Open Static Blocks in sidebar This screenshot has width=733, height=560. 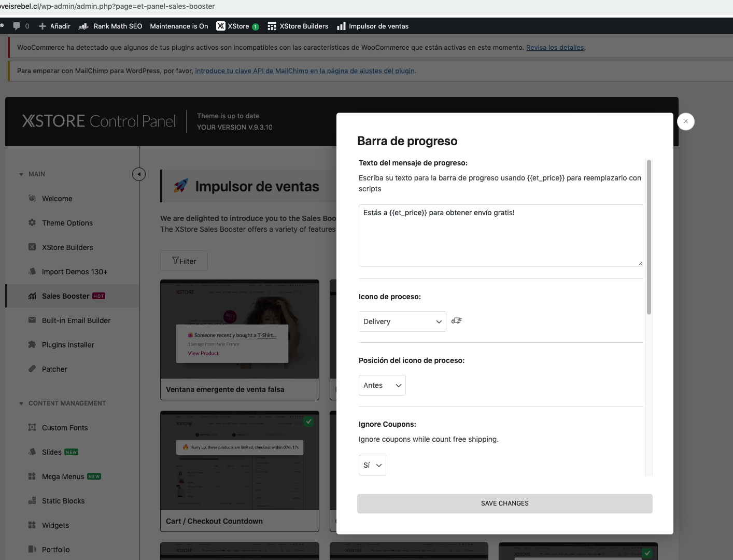(x=63, y=501)
